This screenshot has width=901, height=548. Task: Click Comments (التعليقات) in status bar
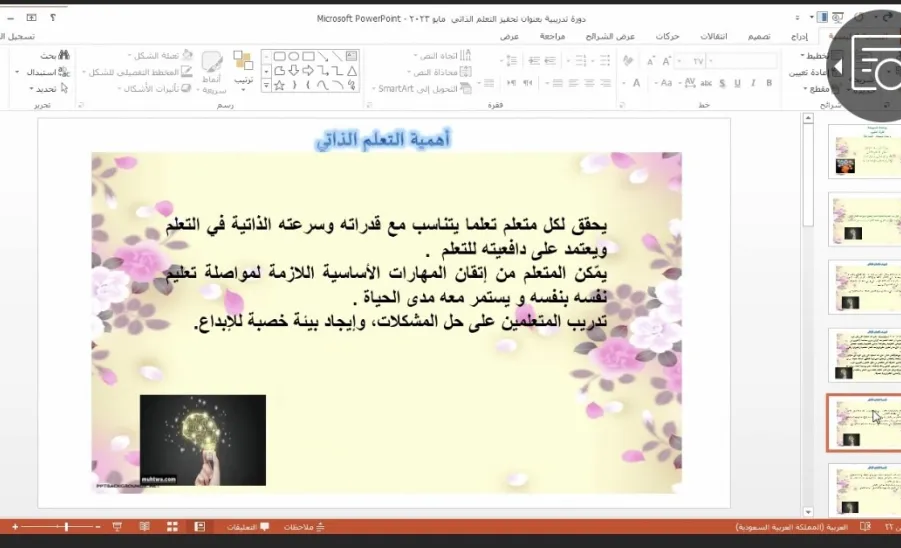coord(248,527)
